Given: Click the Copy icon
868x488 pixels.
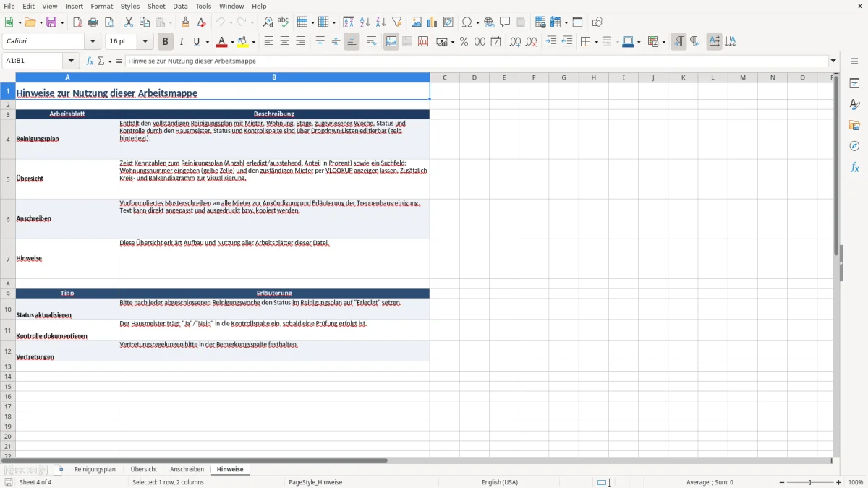Looking at the screenshot, I should point(145,22).
